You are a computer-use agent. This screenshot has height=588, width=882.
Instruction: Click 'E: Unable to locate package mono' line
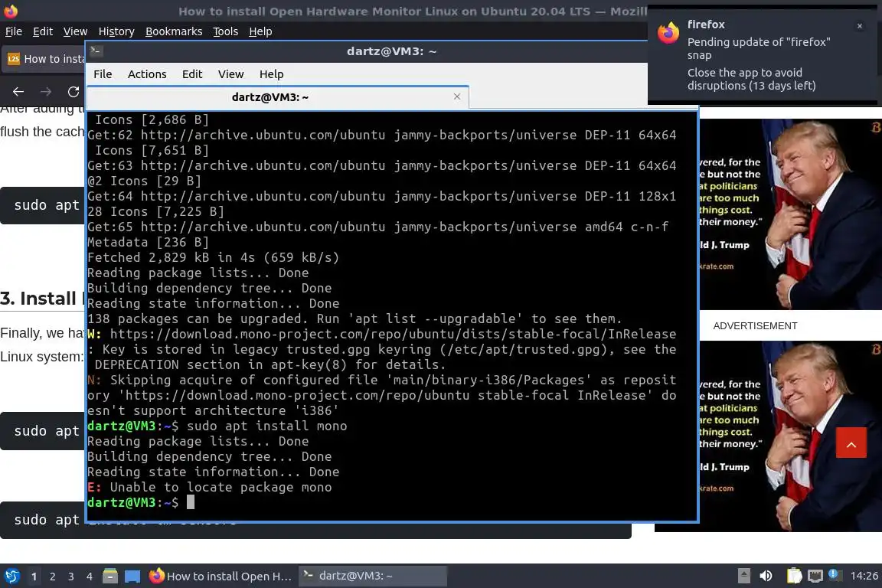pyautogui.click(x=209, y=487)
